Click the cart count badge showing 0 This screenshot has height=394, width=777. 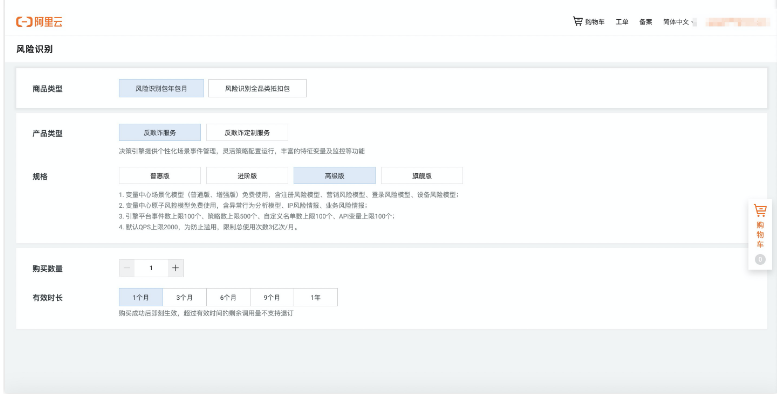point(760,259)
